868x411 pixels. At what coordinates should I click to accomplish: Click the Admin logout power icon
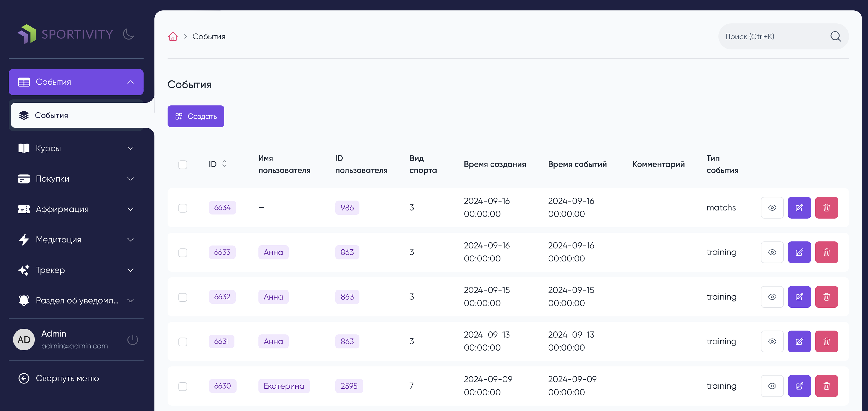tap(133, 340)
